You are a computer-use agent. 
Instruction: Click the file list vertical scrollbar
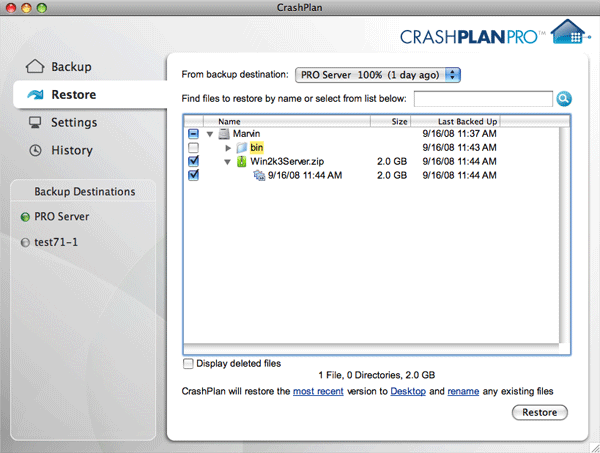[x=564, y=235]
